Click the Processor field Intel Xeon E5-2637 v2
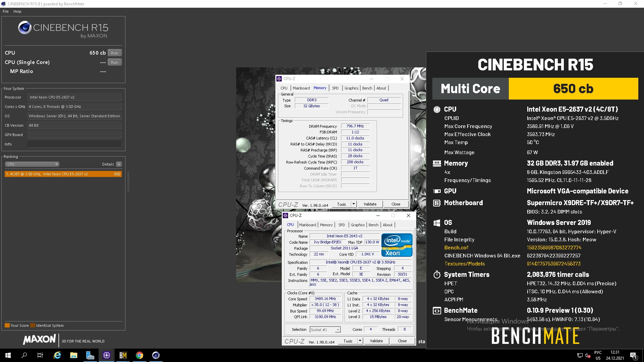 click(74, 97)
